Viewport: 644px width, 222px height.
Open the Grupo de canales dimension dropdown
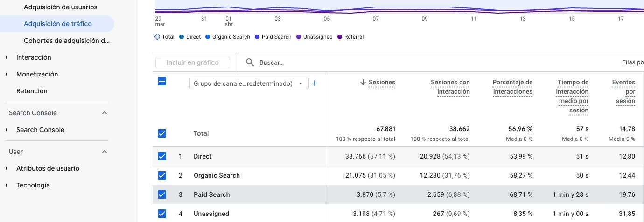249,83
